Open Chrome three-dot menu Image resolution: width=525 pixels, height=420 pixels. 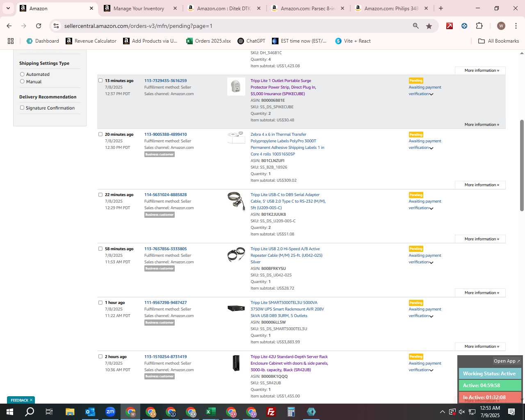point(516,26)
